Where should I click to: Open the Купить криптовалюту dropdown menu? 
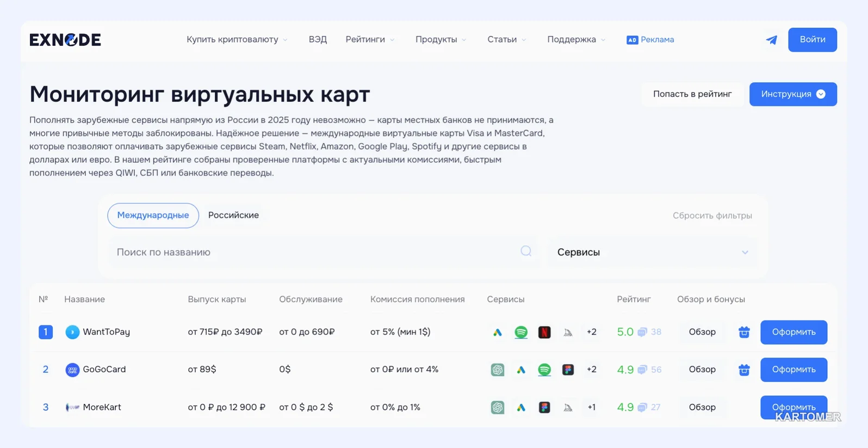click(237, 40)
